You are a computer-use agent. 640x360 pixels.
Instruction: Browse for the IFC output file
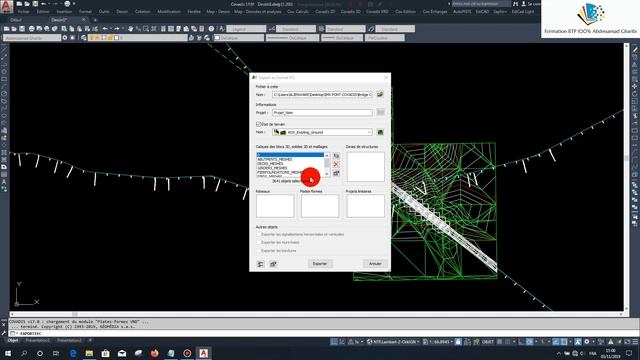coord(380,94)
